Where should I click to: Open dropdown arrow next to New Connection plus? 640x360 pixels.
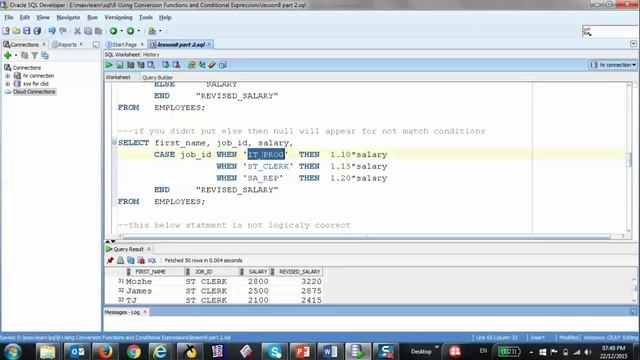(16, 56)
